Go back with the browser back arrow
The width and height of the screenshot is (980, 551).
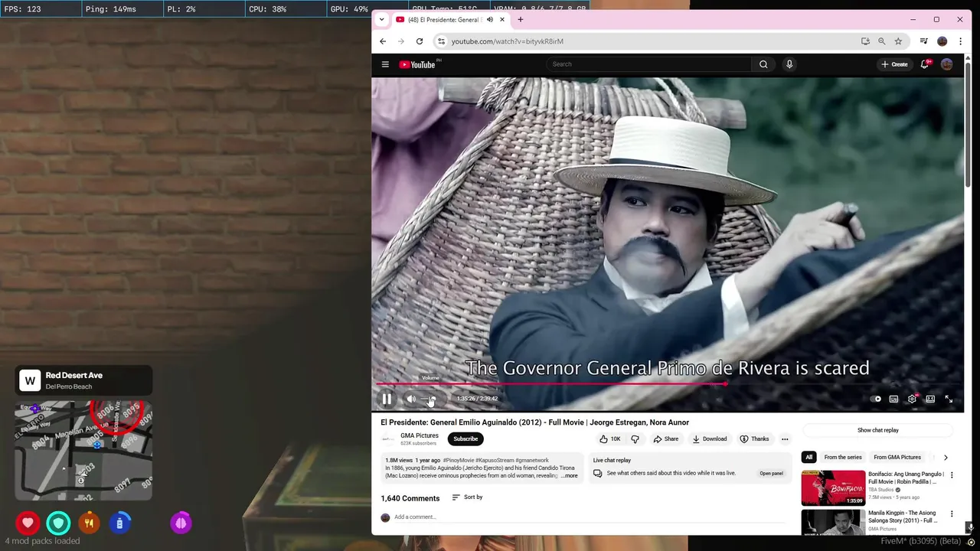click(383, 41)
